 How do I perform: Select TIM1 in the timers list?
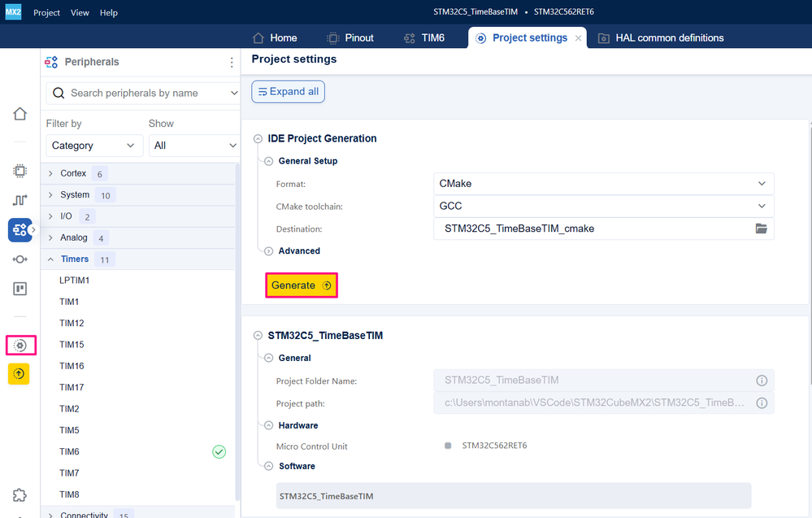[69, 302]
